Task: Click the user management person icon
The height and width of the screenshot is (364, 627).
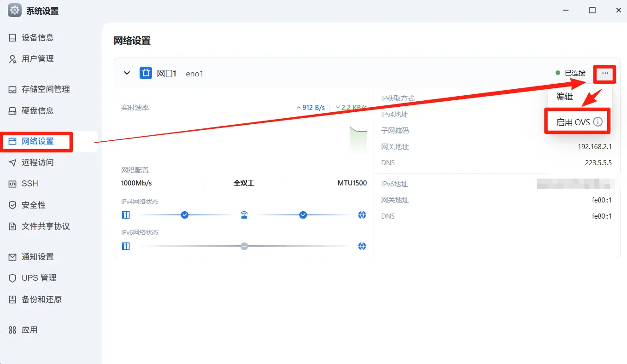Action: 13,59
